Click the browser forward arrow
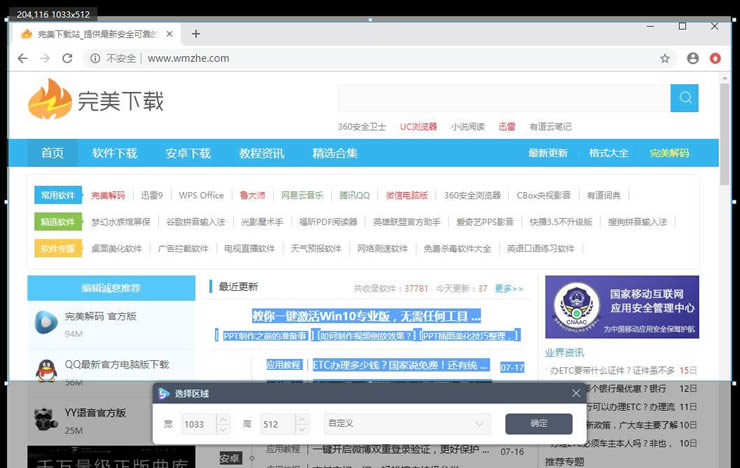 point(45,58)
